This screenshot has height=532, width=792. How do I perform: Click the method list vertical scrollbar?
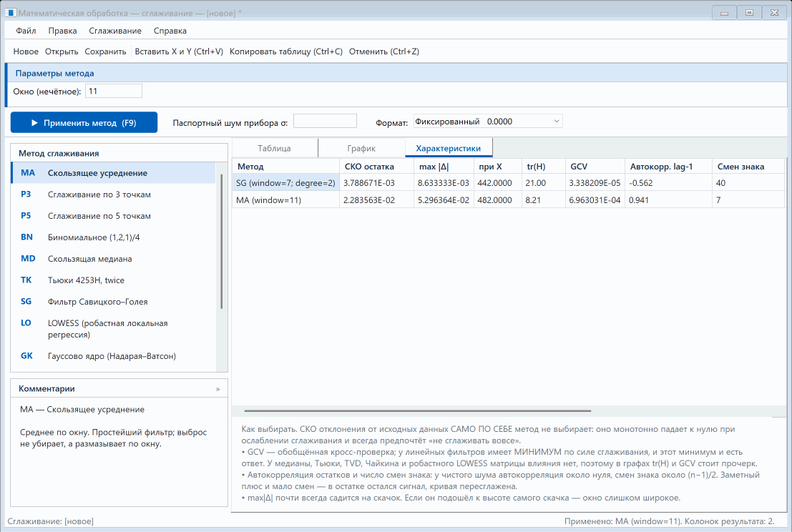coord(222,241)
